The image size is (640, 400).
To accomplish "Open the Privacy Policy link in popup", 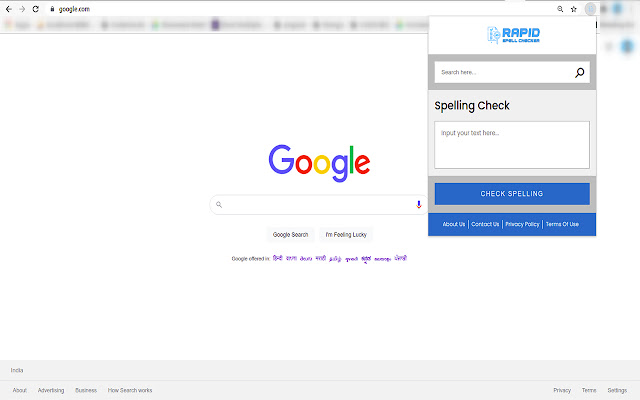I will pyautogui.click(x=522, y=224).
